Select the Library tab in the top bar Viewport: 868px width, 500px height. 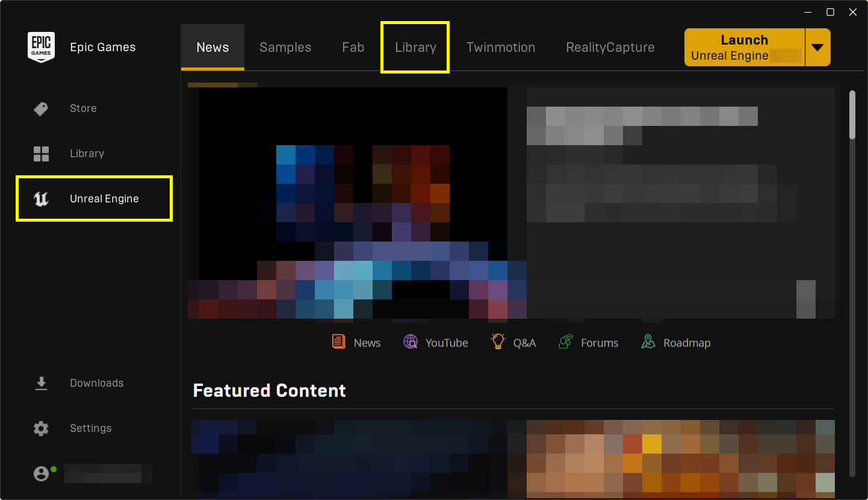point(415,48)
